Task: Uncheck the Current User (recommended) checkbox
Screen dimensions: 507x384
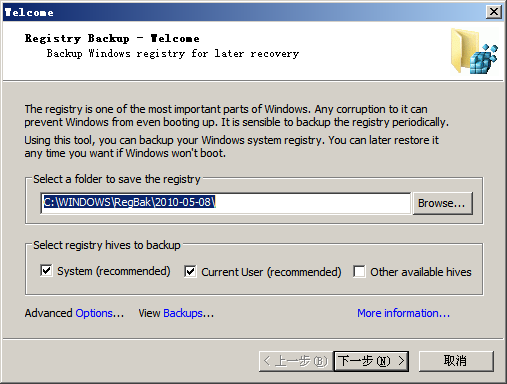Action: 190,272
